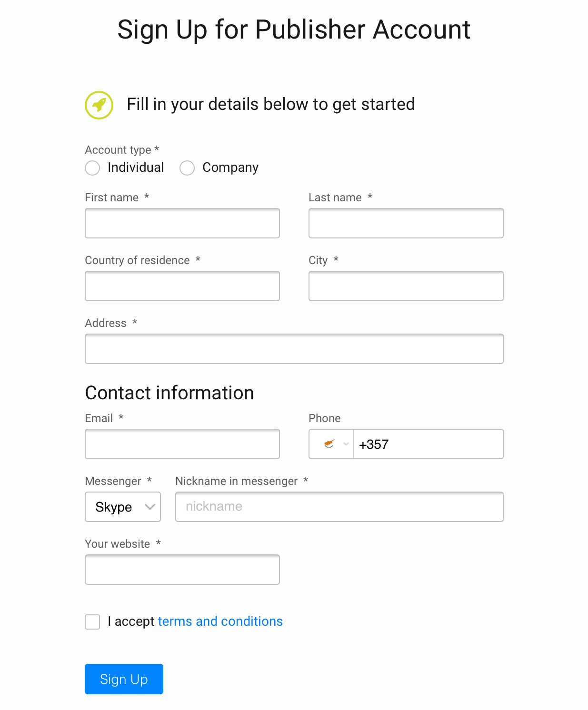Focus the Country of residence field
This screenshot has height=710, width=588.
click(182, 286)
